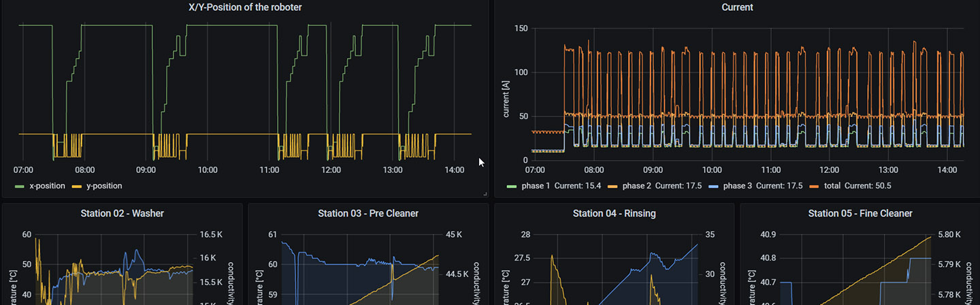
Task: Click the 100 value on the current axis
Action: tap(521, 72)
